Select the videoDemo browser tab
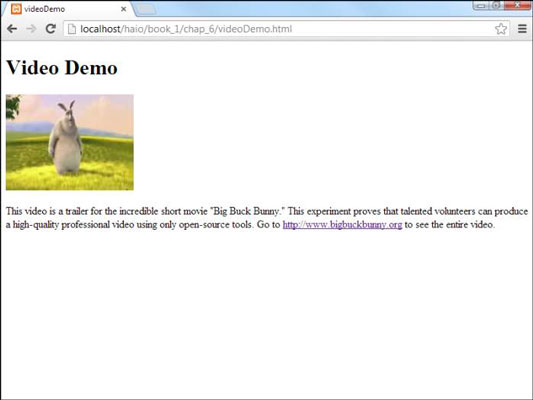This screenshot has width=533, height=400. [x=69, y=9]
